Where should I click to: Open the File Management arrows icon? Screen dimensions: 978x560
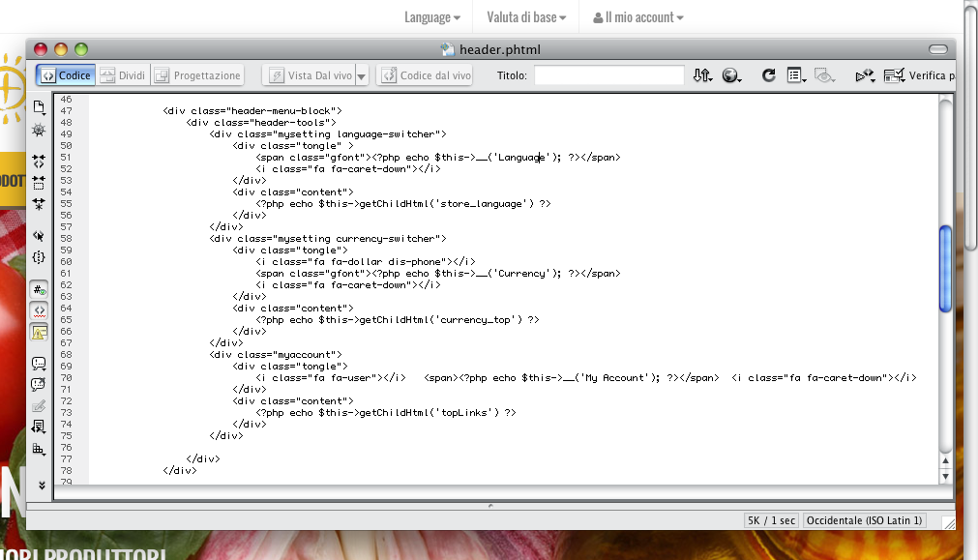coord(703,75)
